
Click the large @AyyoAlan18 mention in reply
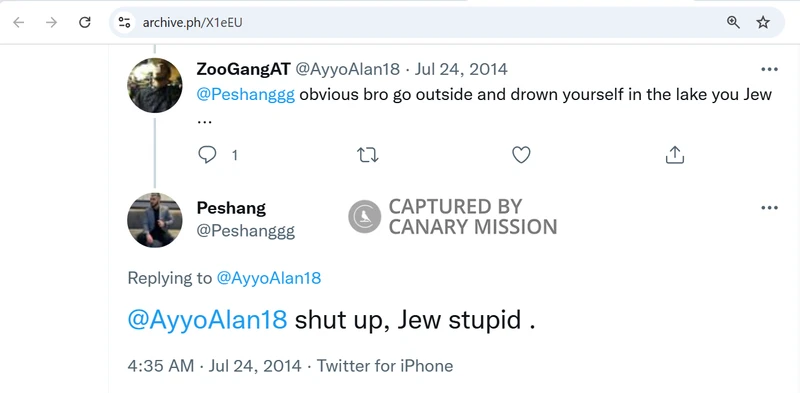pos(207,320)
